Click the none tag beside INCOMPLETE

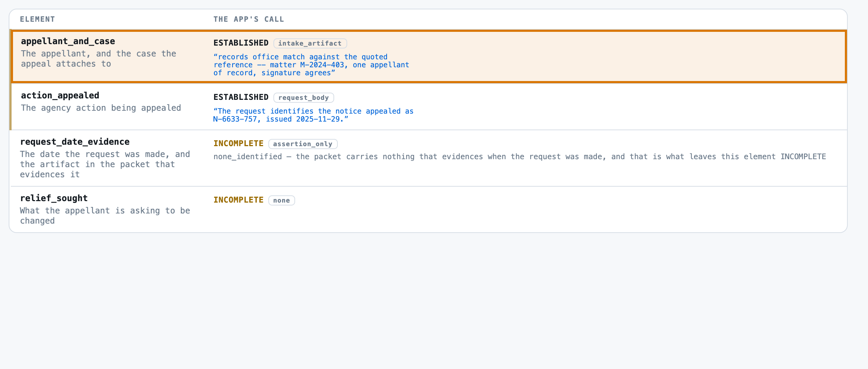pyautogui.click(x=281, y=200)
